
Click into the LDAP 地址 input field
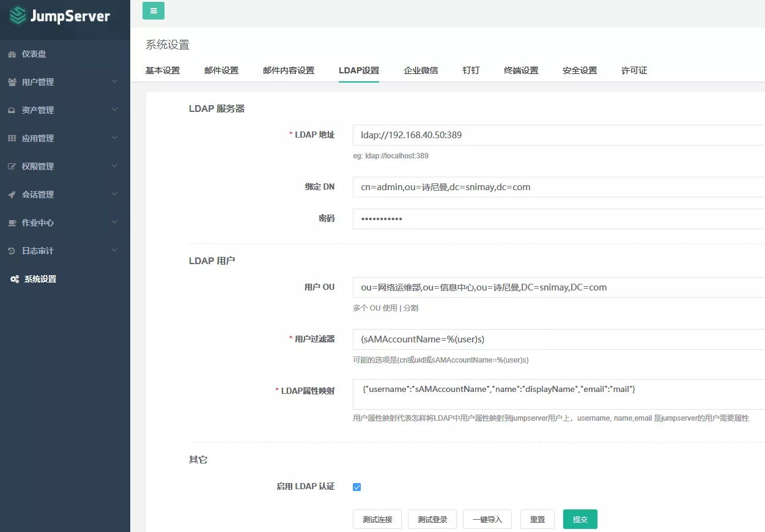point(556,135)
